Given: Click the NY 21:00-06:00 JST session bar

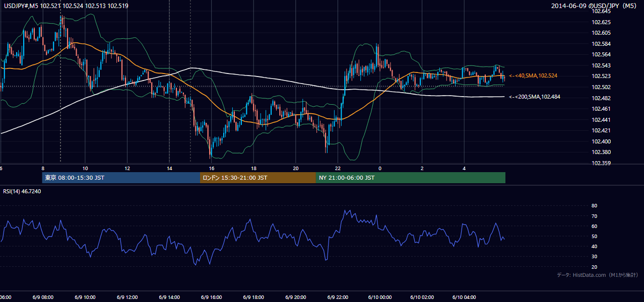Looking at the screenshot, I should click(x=411, y=178).
